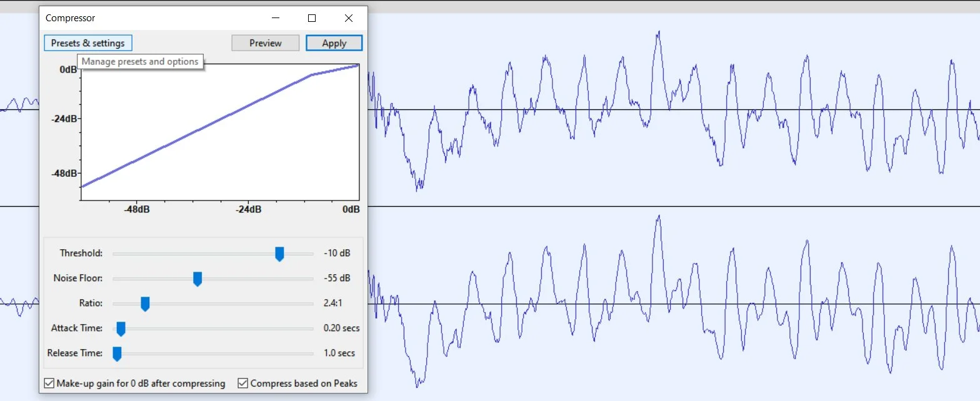The image size is (980, 401).
Task: Click the Attack Time label
Action: tap(77, 329)
